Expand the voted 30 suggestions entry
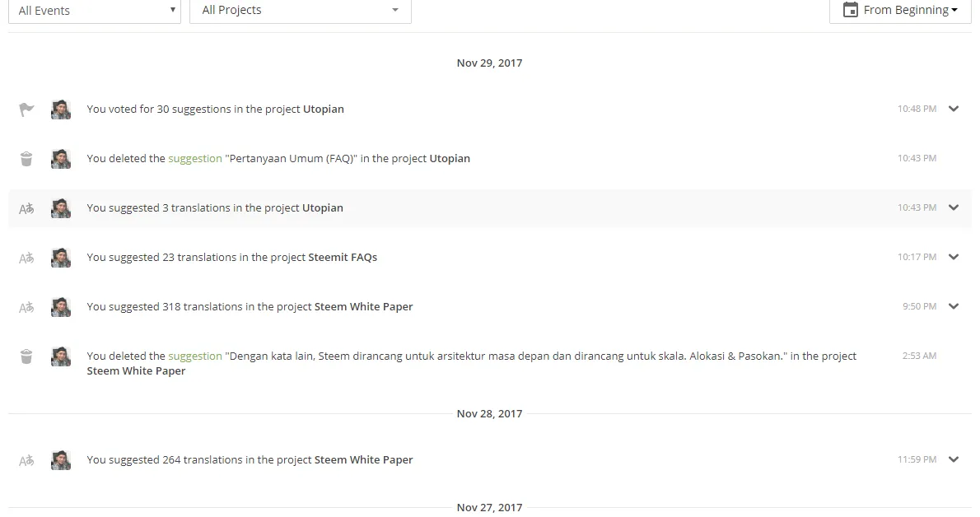Image resolution: width=980 pixels, height=517 pixels. click(953, 109)
